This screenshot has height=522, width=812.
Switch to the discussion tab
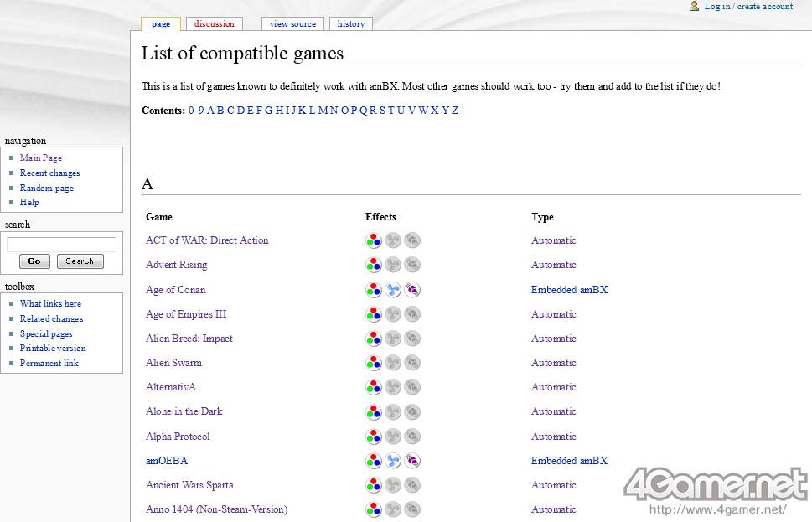coord(214,23)
